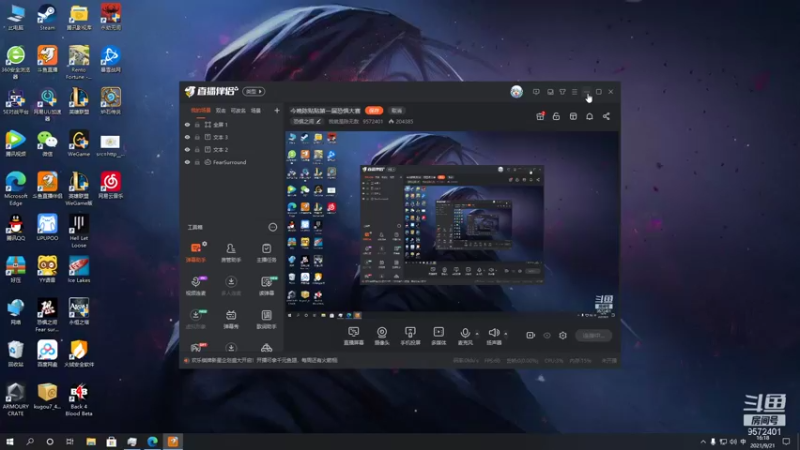
Task: Open Microsoft Edge from taskbar
Action: tap(152, 442)
